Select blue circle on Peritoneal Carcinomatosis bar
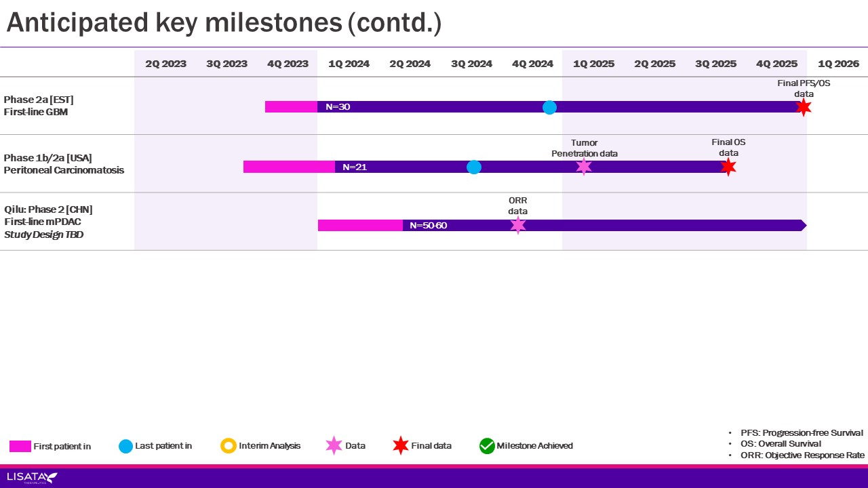 (x=474, y=167)
